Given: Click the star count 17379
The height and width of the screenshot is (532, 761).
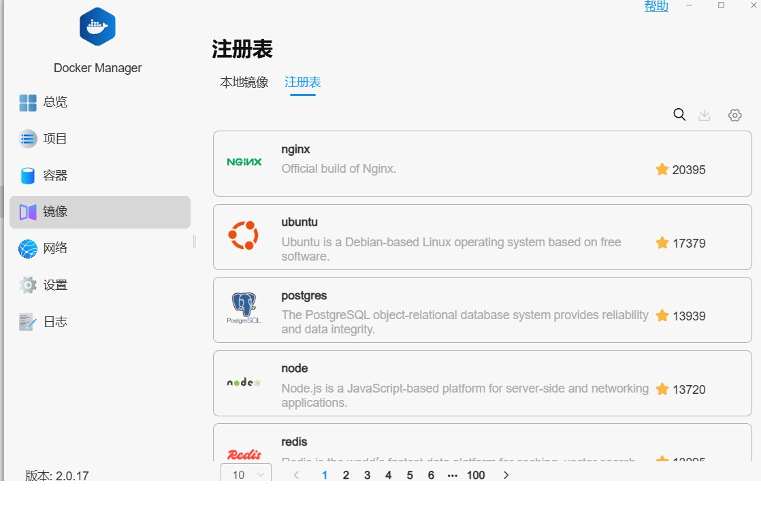Looking at the screenshot, I should point(689,244).
